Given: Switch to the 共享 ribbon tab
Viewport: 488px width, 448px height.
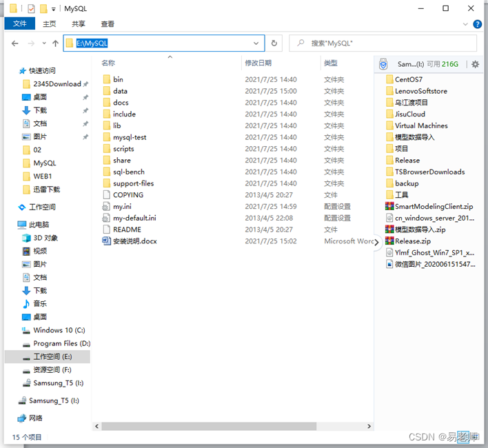Looking at the screenshot, I should 79,24.
